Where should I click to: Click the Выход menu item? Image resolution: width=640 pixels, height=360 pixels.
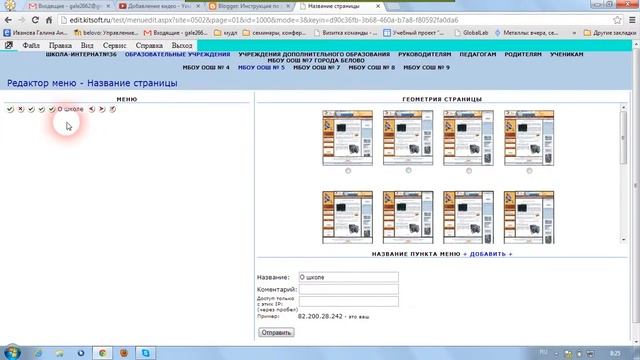[182, 45]
